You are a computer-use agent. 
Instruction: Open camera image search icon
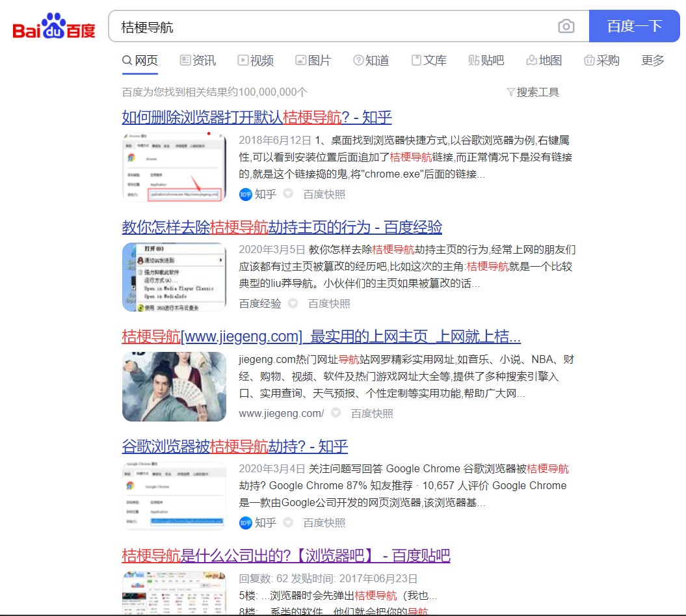pos(566,26)
